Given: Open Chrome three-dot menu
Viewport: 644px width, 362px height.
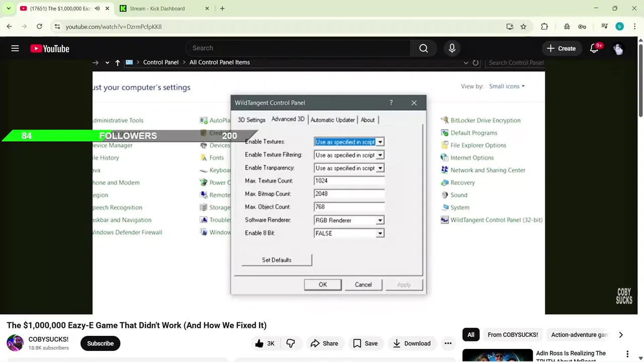Looking at the screenshot, I should tap(634, 27).
